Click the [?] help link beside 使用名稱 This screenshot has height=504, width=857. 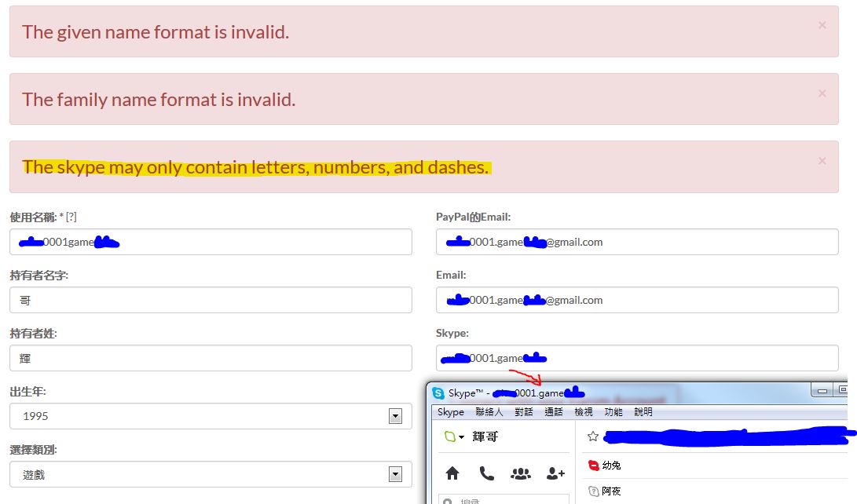tap(71, 217)
